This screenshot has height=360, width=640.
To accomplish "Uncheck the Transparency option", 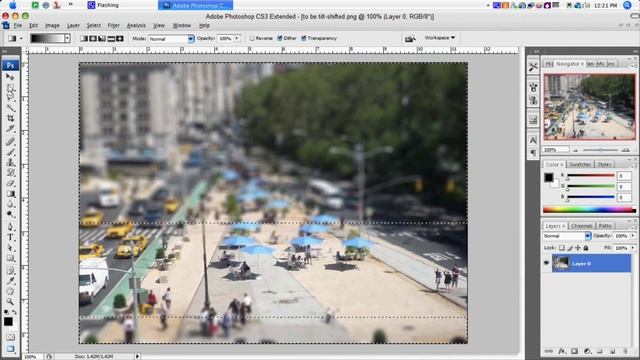I will (304, 38).
